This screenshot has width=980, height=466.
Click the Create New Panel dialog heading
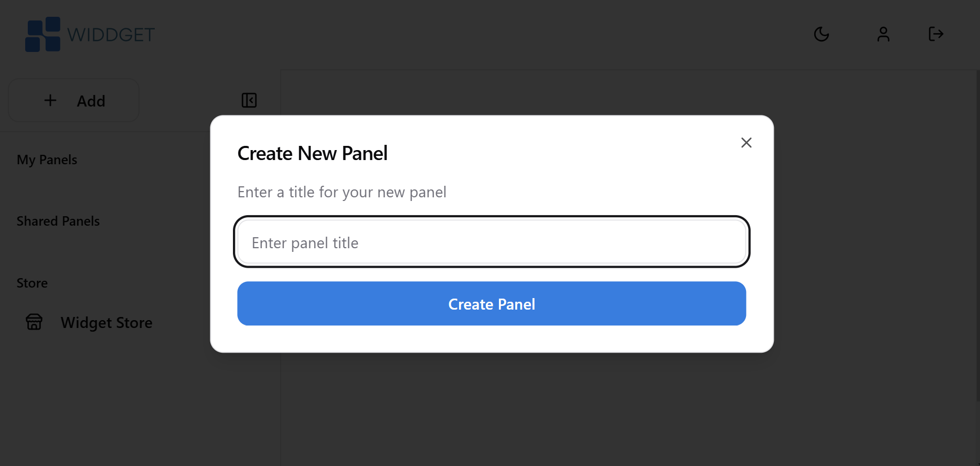(312, 153)
